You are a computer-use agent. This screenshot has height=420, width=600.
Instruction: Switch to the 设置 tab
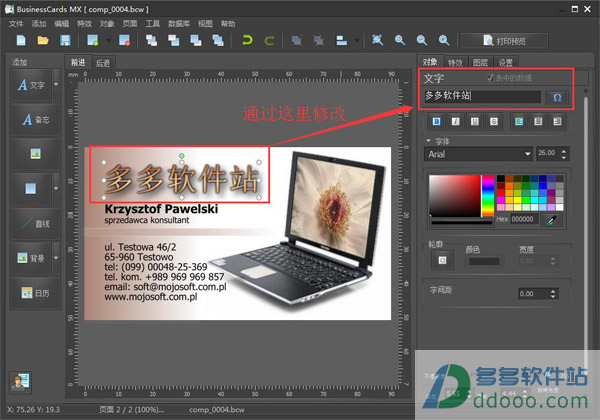[505, 63]
